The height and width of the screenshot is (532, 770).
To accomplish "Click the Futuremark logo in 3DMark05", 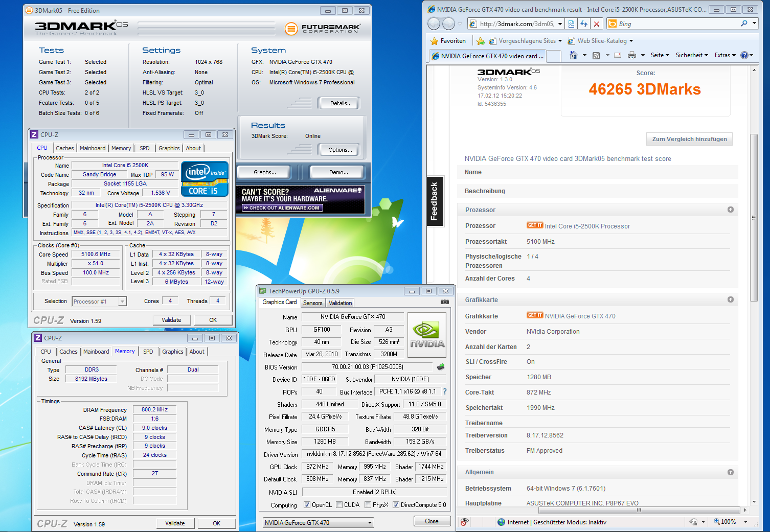I will (323, 29).
